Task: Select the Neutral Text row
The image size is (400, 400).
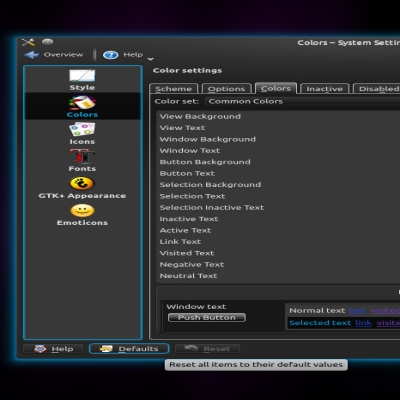Action: (278, 276)
